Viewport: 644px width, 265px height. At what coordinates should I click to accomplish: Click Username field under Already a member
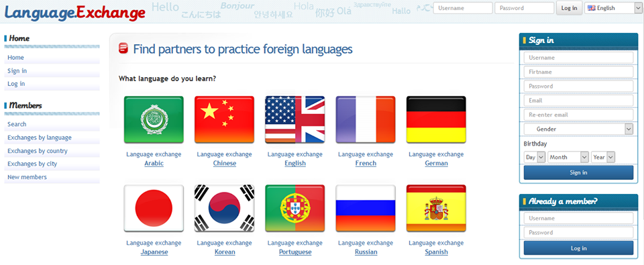tap(578, 218)
